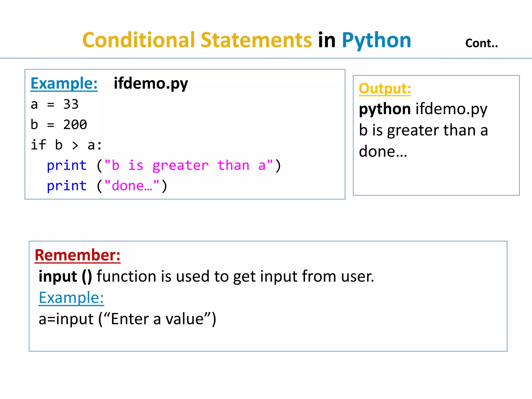The width and height of the screenshot is (532, 399).
Task: Select the code line 'a = 33'
Action: pyautogui.click(x=55, y=104)
